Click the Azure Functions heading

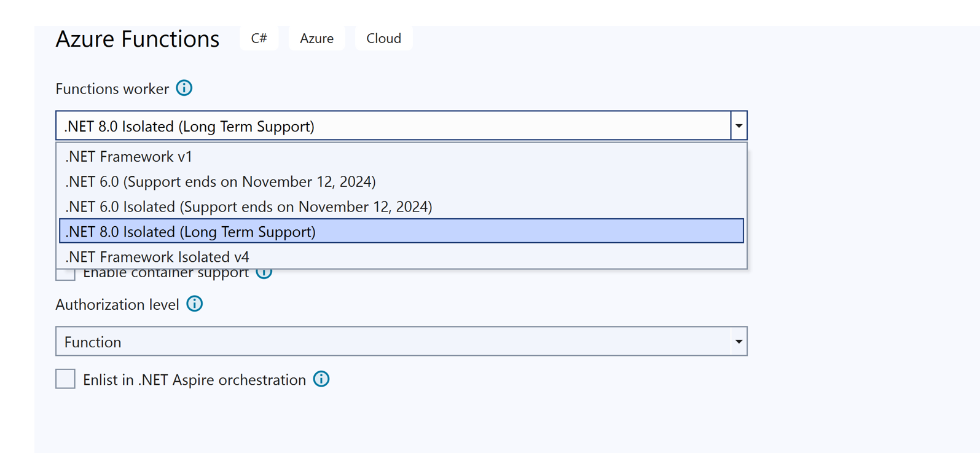tap(137, 39)
